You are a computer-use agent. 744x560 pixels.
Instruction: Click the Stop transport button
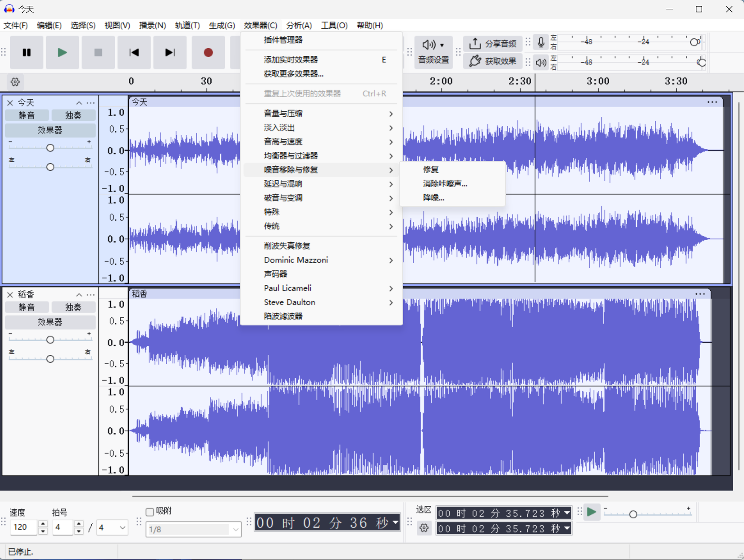coord(98,52)
